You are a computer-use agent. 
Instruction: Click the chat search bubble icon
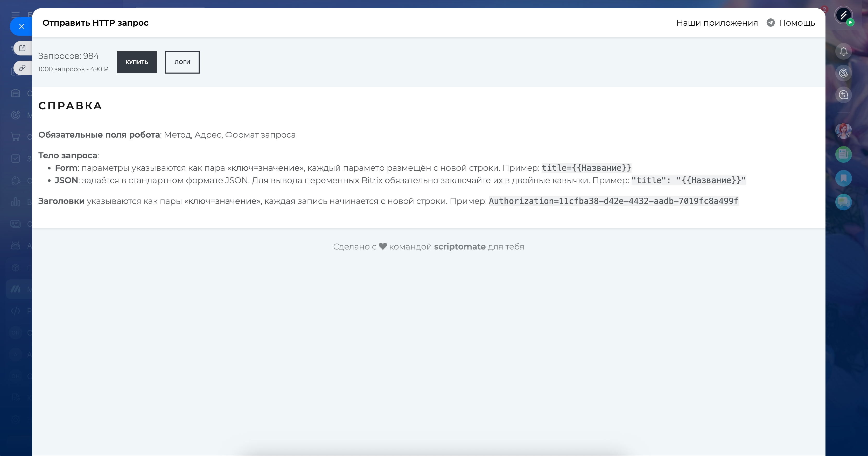843,95
